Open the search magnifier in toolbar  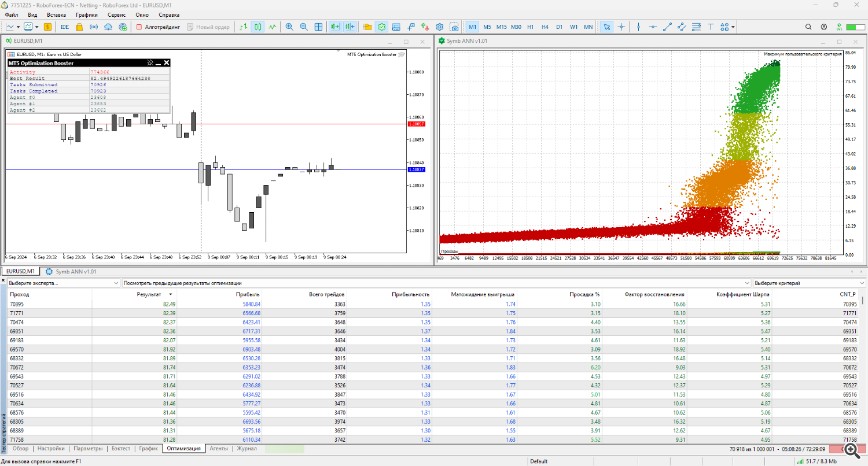[808, 27]
